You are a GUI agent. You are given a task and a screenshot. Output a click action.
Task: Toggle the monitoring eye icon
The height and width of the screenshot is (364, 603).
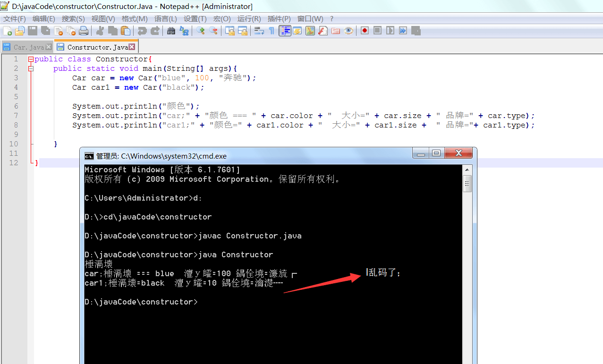[348, 31]
